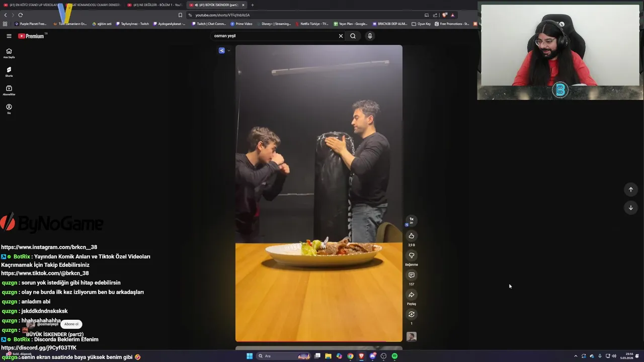Open YouTube hamburger guide menu
Screen dimensions: 644x362
9,36
